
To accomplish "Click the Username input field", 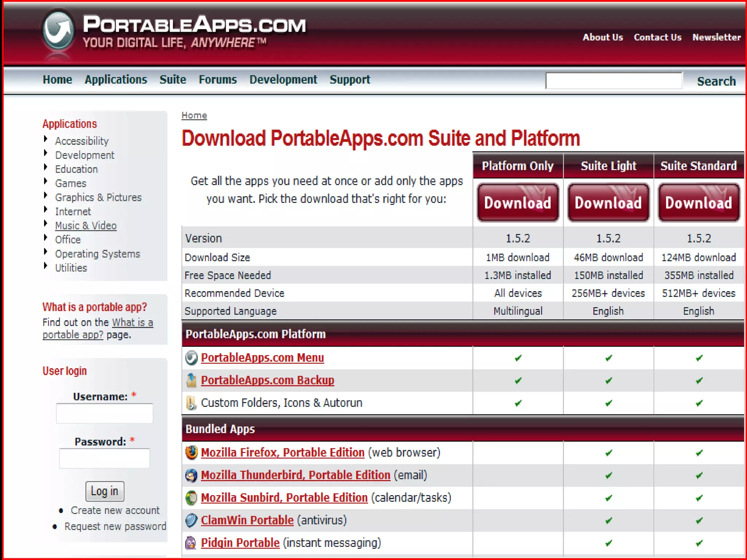I will click(104, 413).
